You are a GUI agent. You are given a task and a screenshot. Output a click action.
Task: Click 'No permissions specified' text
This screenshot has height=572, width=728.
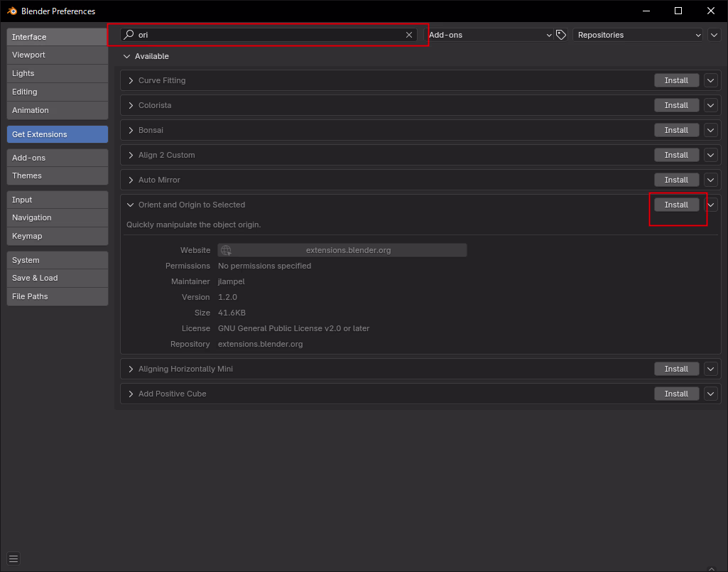click(265, 266)
